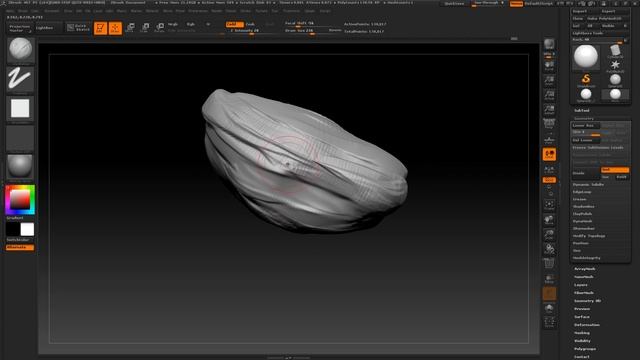This screenshot has width=640, height=360.
Task: Select the Cylinder3D tool thumbnail
Action: (x=615, y=52)
